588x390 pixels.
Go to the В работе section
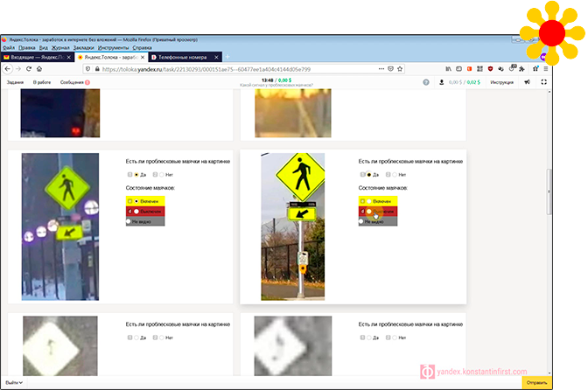coord(42,82)
